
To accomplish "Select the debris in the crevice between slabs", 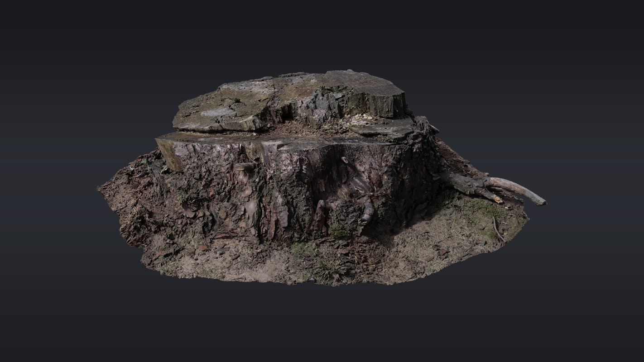I will tap(294, 129).
